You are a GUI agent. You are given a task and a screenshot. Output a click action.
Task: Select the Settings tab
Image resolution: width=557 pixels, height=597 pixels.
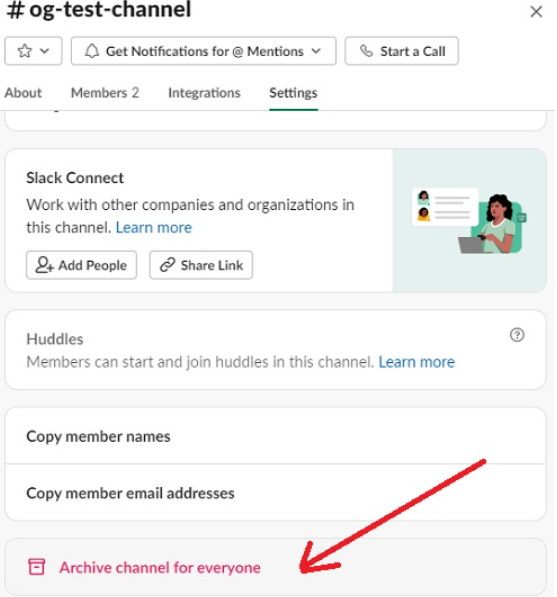coord(293,93)
